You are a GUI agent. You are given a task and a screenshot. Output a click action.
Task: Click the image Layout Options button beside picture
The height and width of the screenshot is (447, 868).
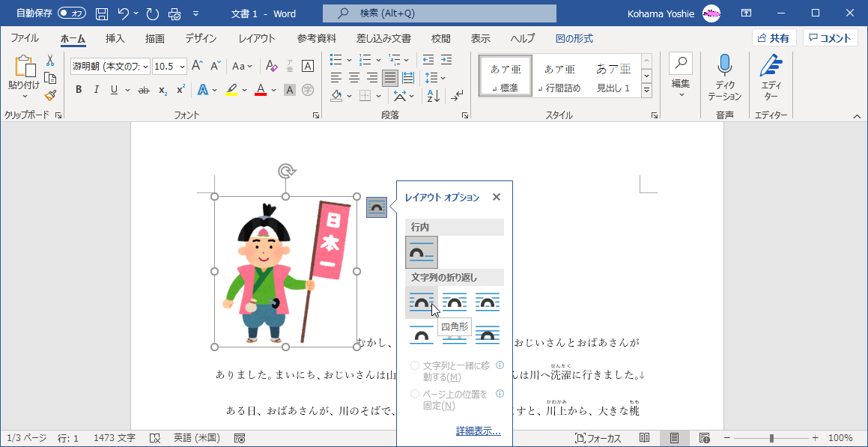click(377, 207)
